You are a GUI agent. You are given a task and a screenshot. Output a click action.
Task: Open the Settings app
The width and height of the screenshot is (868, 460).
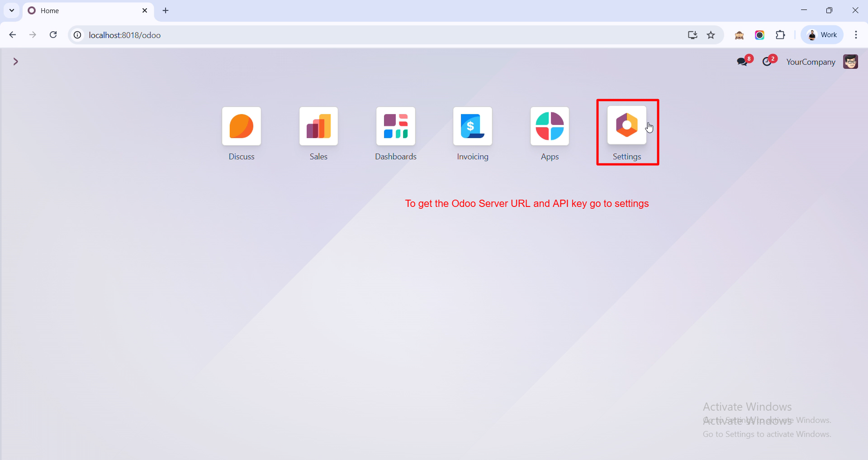click(x=627, y=125)
